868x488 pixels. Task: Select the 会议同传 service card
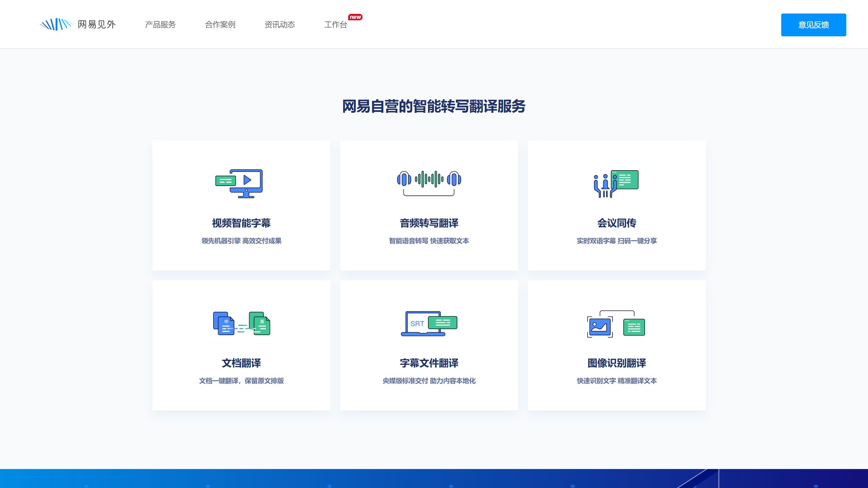pyautogui.click(x=616, y=206)
